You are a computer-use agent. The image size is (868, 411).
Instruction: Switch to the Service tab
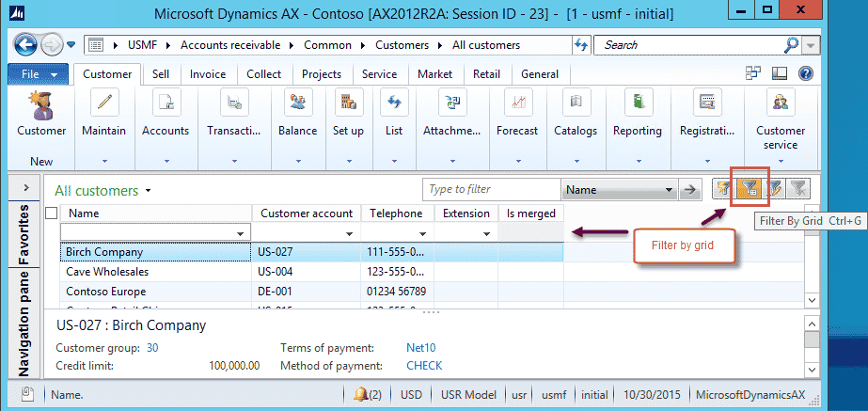coord(379,74)
